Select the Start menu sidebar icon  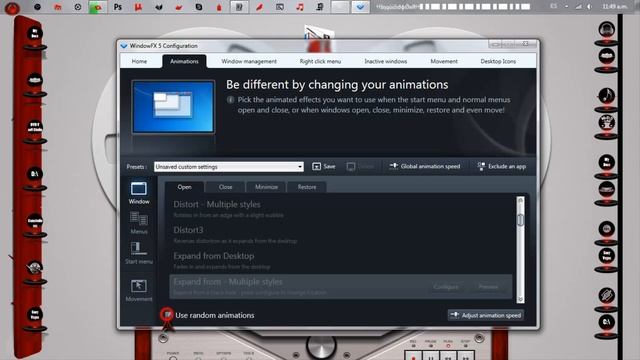tap(139, 253)
